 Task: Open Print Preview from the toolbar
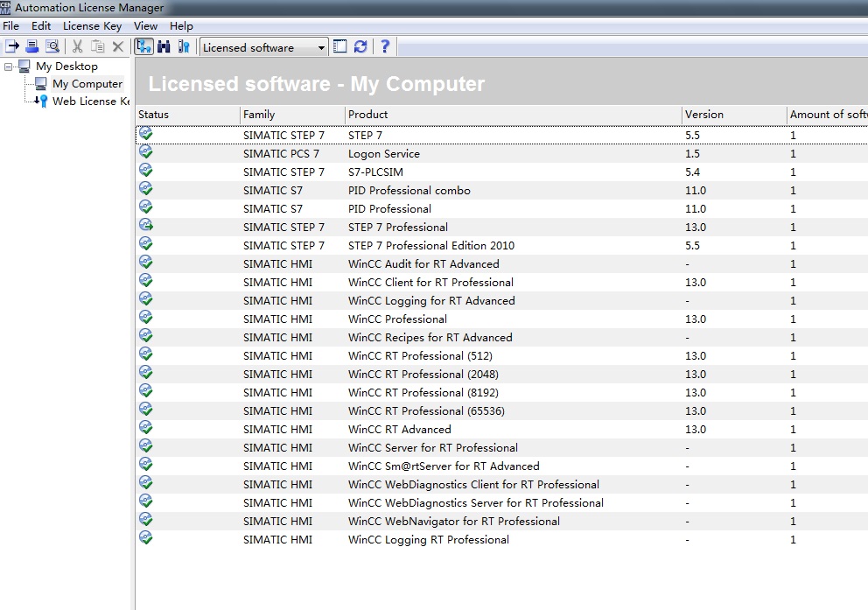[52, 47]
